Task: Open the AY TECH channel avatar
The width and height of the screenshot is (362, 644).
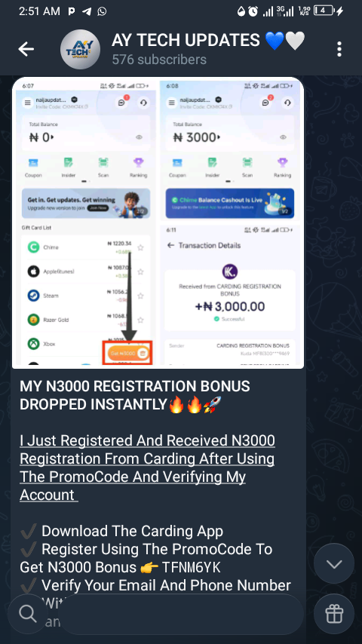Action: 80,49
